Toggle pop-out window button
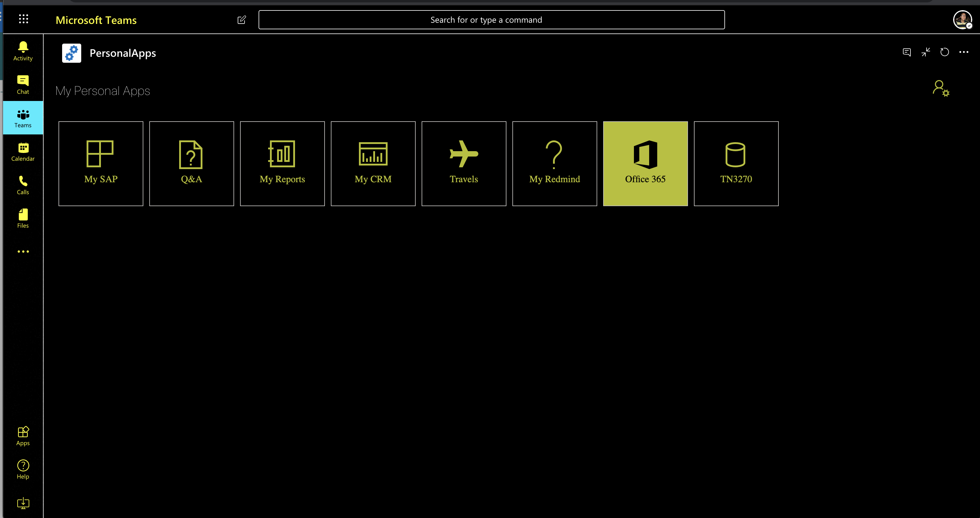 [x=926, y=52]
